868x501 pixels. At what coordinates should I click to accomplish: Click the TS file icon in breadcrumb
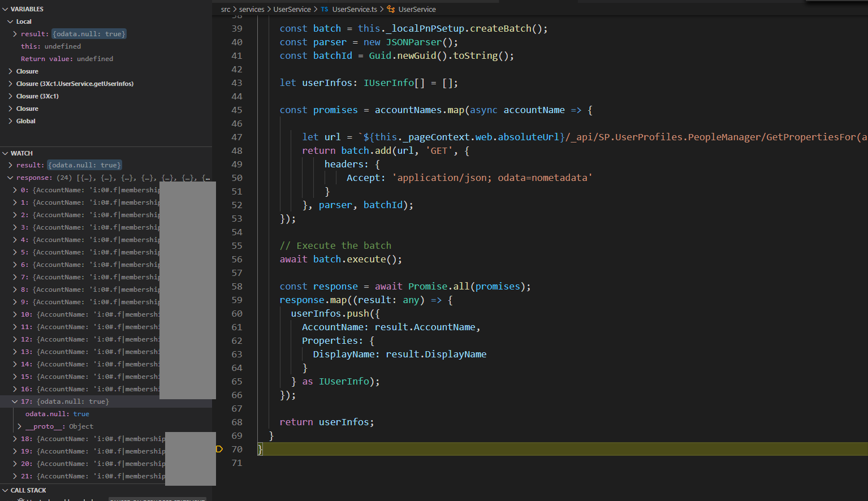[x=325, y=9]
